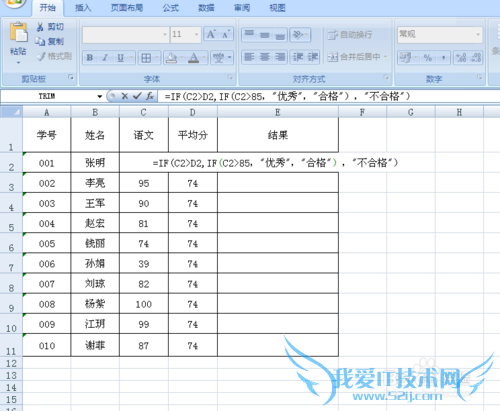
Task: Click the increase indent icon
Action: coord(313,57)
